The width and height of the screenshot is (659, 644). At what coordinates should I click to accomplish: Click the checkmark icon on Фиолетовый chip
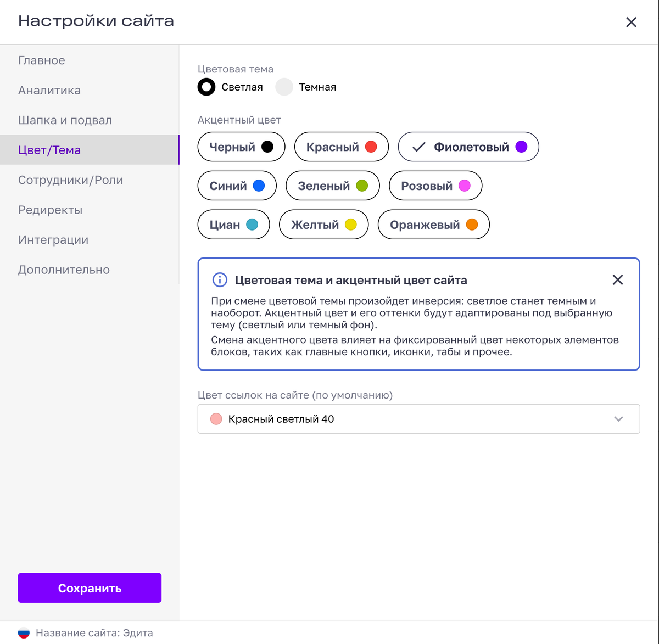(x=419, y=147)
